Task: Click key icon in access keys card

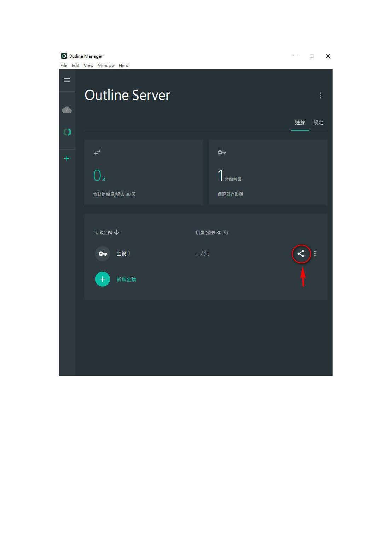Action: point(222,152)
